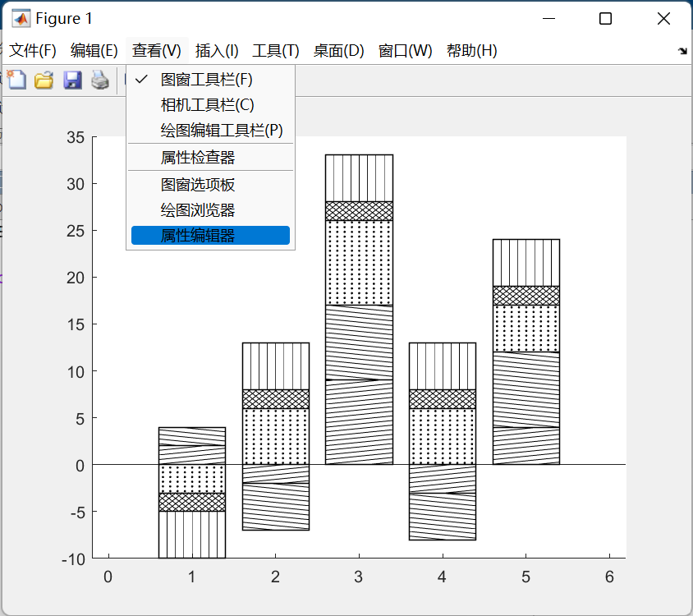The width and height of the screenshot is (693, 616).
Task: Click the Open File folder icon
Action: click(x=44, y=80)
